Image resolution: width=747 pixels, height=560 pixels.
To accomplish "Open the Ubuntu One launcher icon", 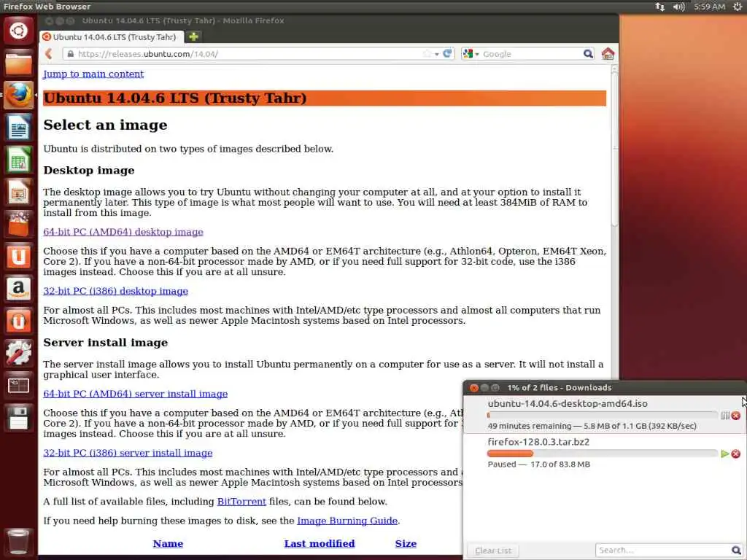I will coord(18,257).
